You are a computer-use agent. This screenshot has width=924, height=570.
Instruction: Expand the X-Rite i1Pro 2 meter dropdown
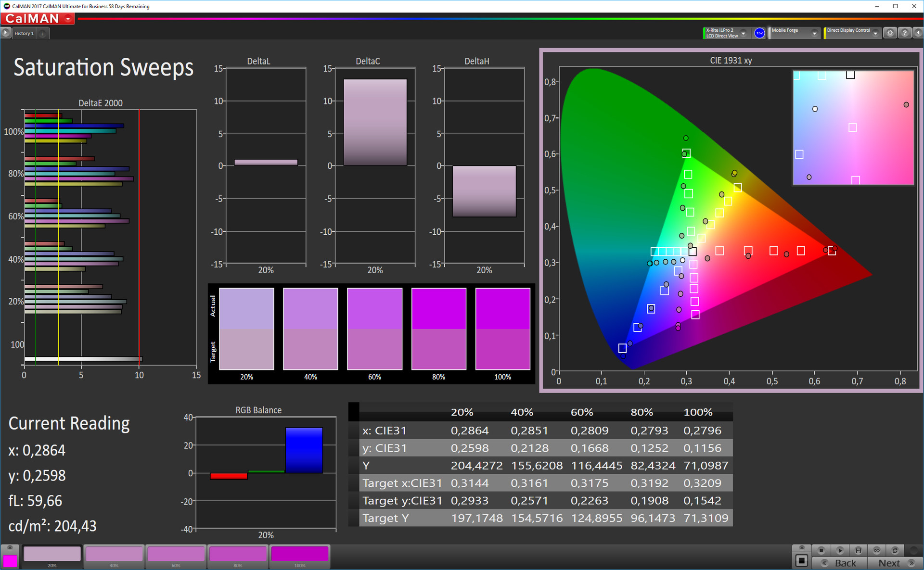[743, 33]
